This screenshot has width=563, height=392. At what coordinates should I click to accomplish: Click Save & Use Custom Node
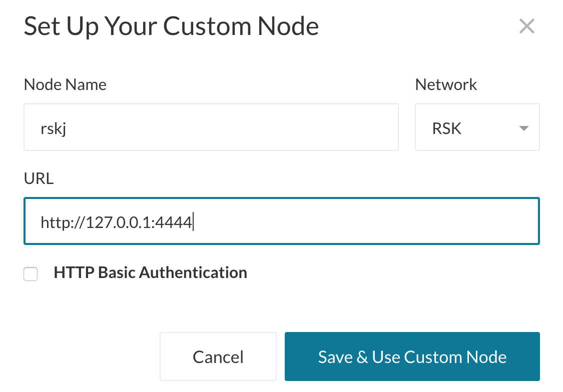pos(412,357)
